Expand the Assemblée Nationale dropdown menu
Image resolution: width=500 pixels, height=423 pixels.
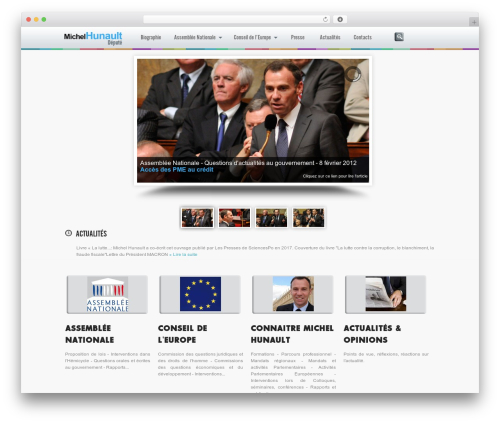pos(198,37)
